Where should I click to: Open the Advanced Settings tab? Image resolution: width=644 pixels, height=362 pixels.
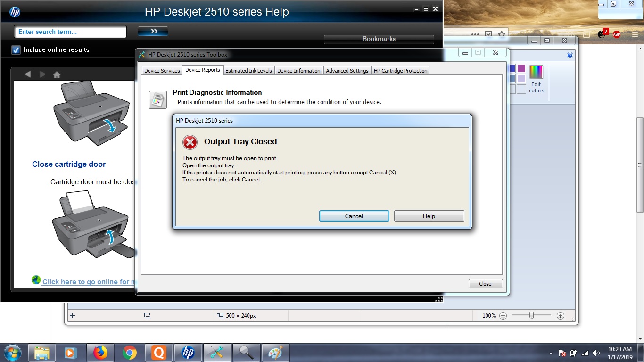[x=347, y=70]
